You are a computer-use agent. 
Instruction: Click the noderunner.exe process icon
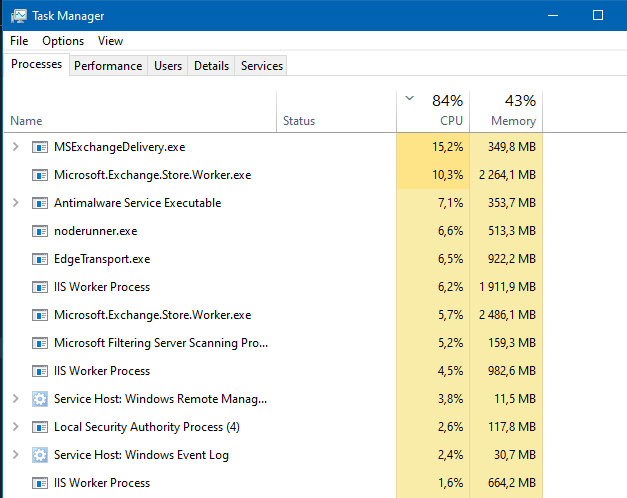pos(40,231)
